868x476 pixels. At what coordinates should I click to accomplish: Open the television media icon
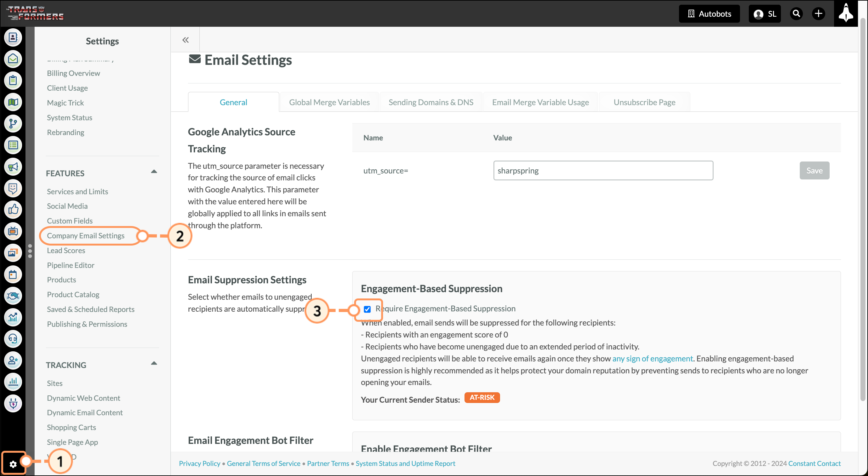pos(13,231)
